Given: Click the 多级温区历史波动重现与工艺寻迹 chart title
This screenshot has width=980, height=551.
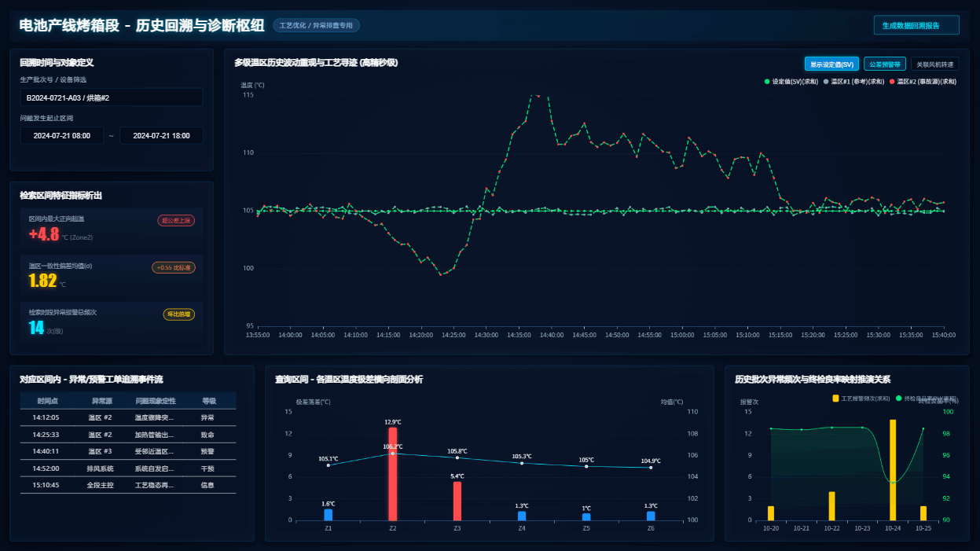Looking at the screenshot, I should [316, 62].
